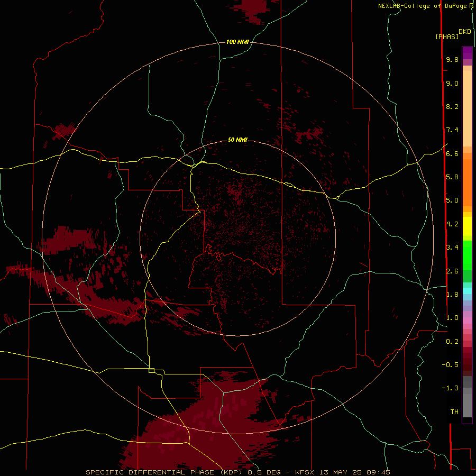Select the 2.6 value on the color scale
This screenshot has width=476, height=476.
(452, 271)
